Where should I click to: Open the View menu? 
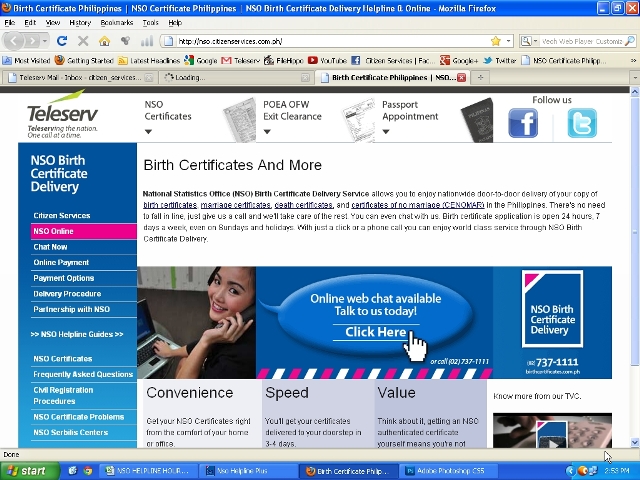[53, 23]
